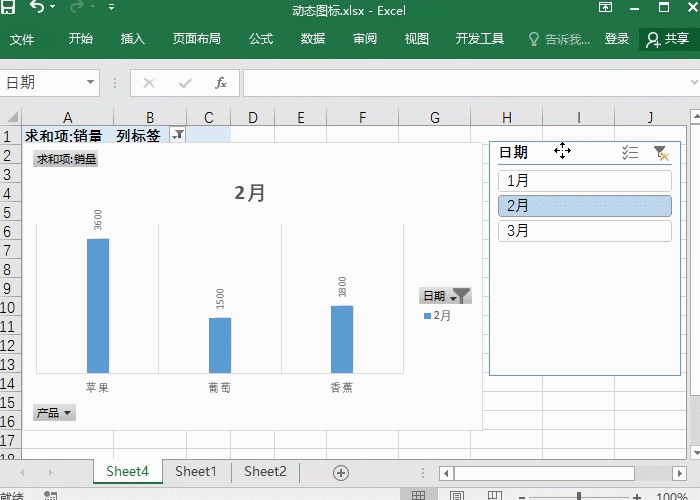This screenshot has width=700, height=500.
Task: Click the formula bar Enter checkmark icon
Action: coord(185,83)
